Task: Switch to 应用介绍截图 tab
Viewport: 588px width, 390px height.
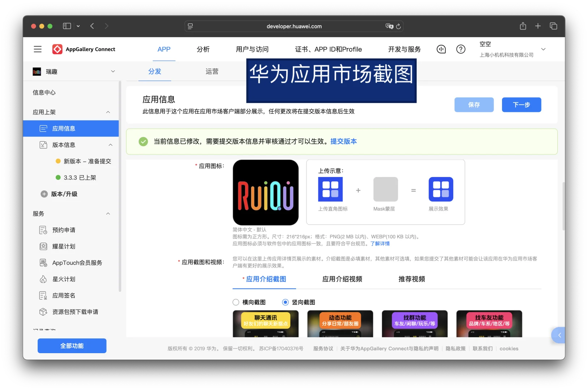Action: (264, 279)
